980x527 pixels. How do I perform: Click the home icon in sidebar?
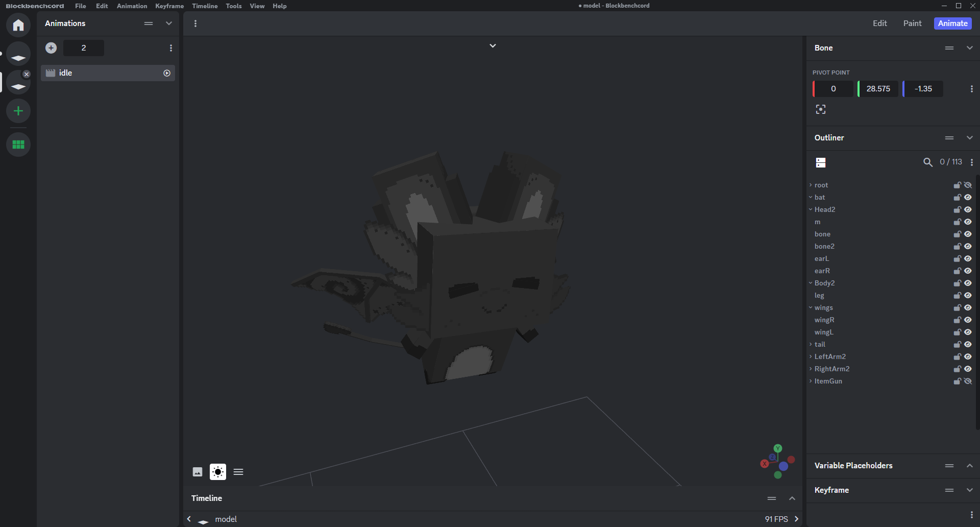point(18,25)
